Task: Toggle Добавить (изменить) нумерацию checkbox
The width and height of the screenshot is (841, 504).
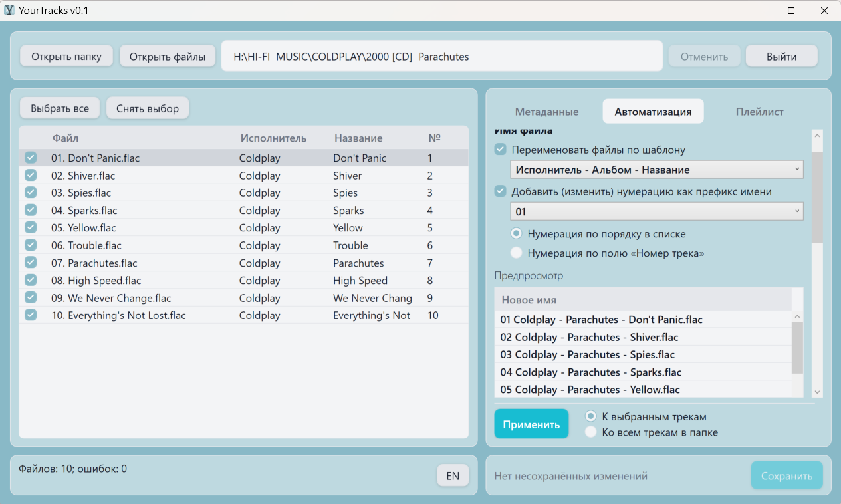Action: click(x=501, y=191)
